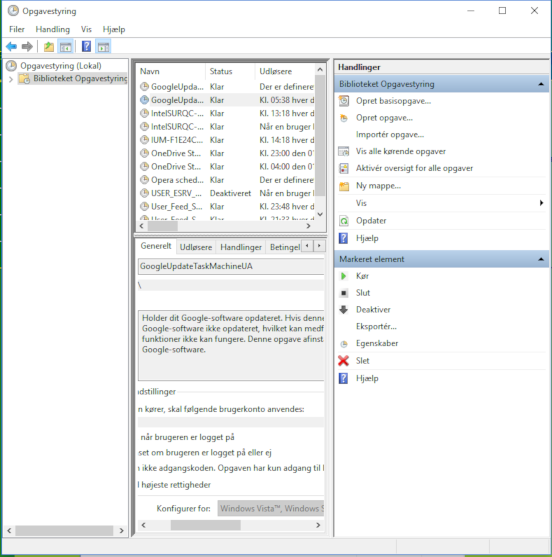Screen dimensions: 552x557
Task: Select the OneDrive St... task at 04:00
Action: click(227, 167)
